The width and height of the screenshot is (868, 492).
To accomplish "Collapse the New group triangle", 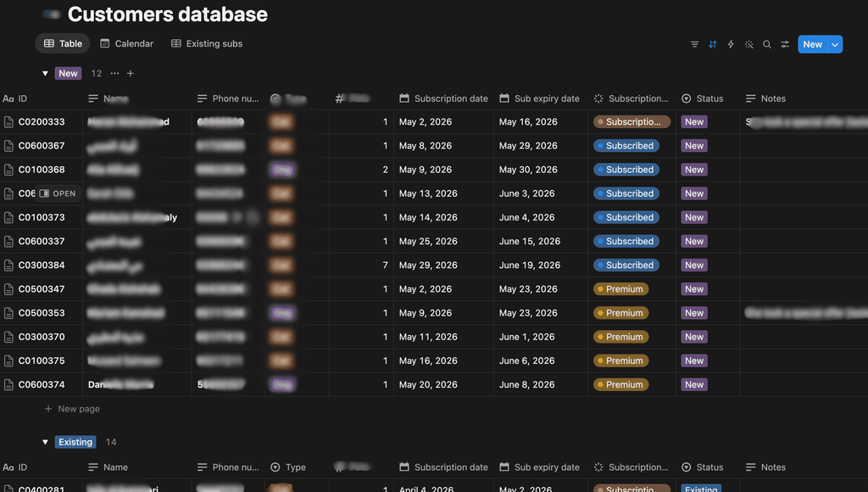I will [x=46, y=73].
